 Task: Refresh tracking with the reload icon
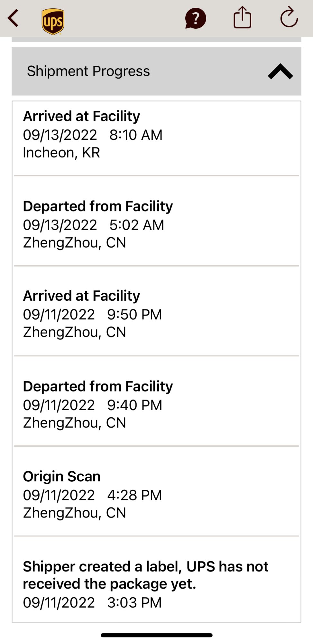click(289, 17)
